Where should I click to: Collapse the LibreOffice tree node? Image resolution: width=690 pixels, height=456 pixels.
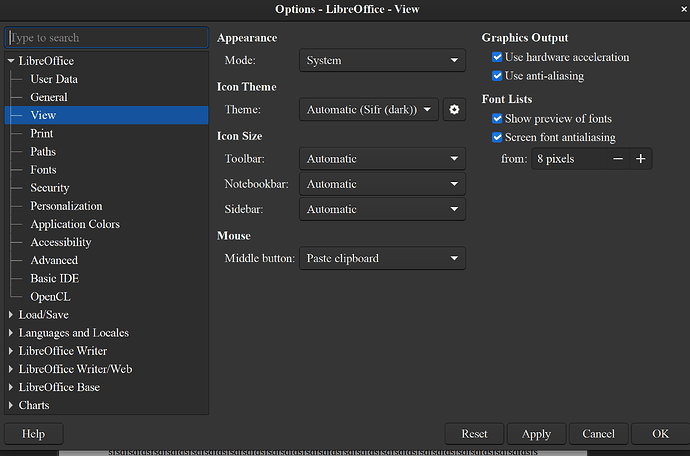[x=11, y=61]
